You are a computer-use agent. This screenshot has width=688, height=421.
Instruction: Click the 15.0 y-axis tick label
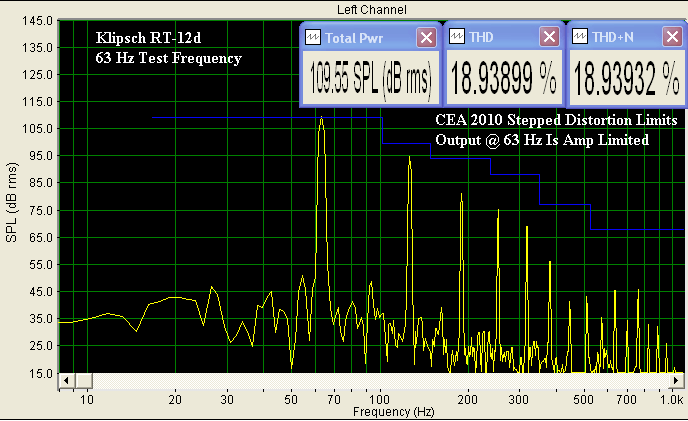[x=41, y=374]
